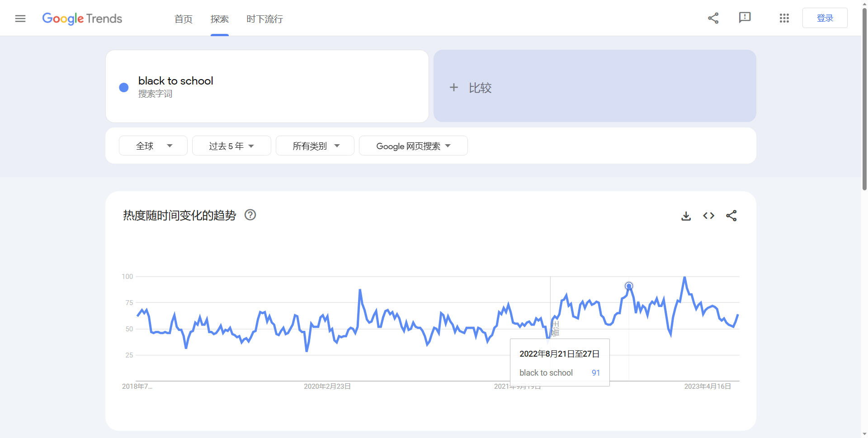Click the share icon in top header

713,18
